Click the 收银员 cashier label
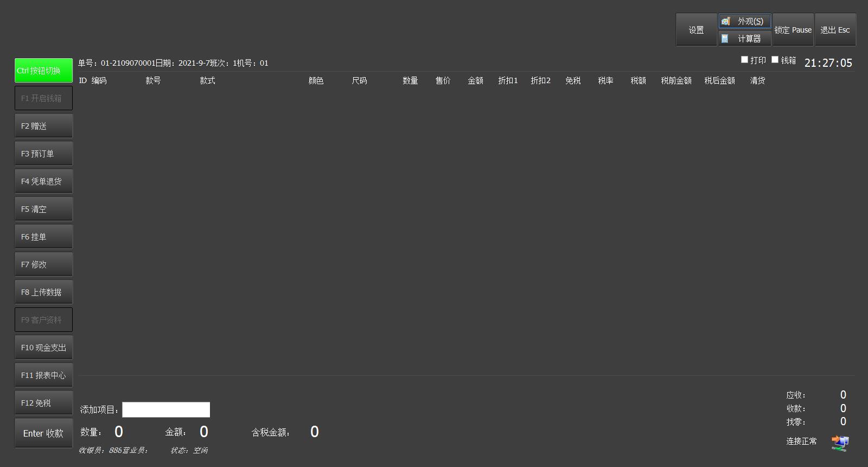The height and width of the screenshot is (467, 868). point(91,450)
